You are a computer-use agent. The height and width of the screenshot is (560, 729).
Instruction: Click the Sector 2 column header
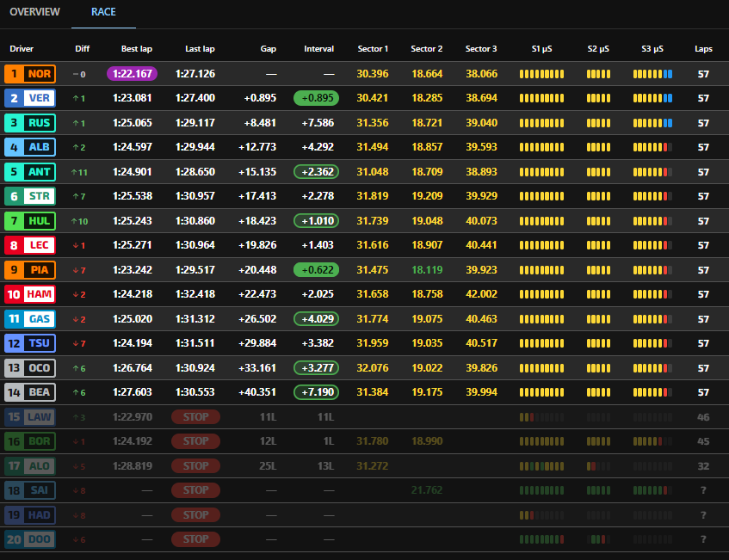tap(427, 49)
